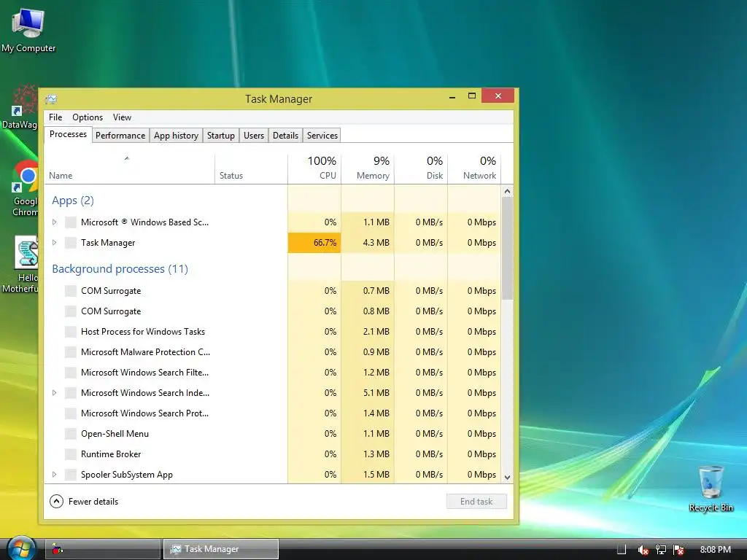Screen dimensions: 747x560
Task: Open the Details tab
Action: coord(285,136)
